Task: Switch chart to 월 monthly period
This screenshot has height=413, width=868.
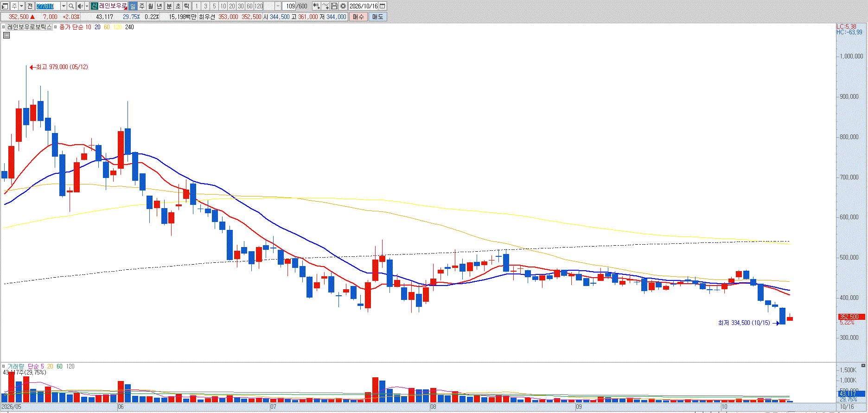Action: pos(151,6)
